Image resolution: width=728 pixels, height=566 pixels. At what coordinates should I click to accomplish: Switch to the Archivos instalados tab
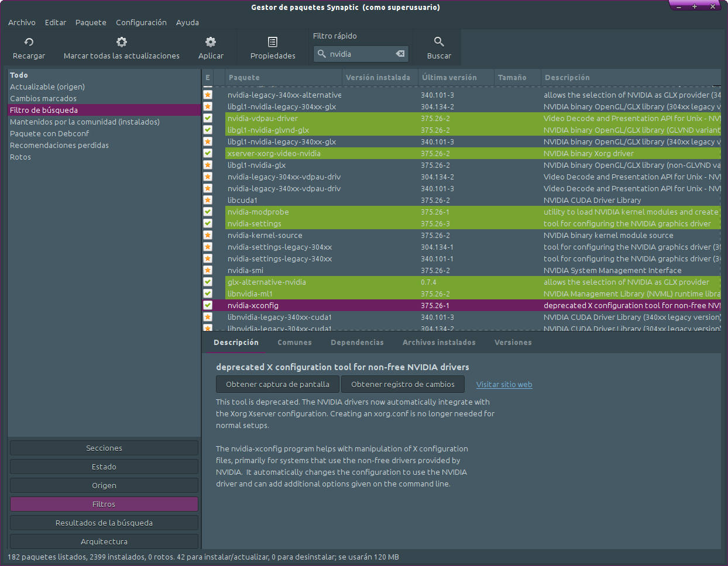[x=439, y=343]
